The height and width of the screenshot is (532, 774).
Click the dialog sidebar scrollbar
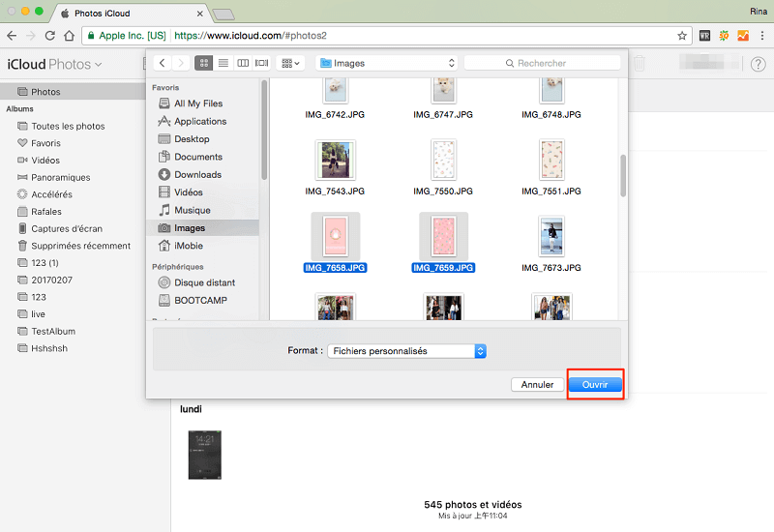click(x=264, y=130)
